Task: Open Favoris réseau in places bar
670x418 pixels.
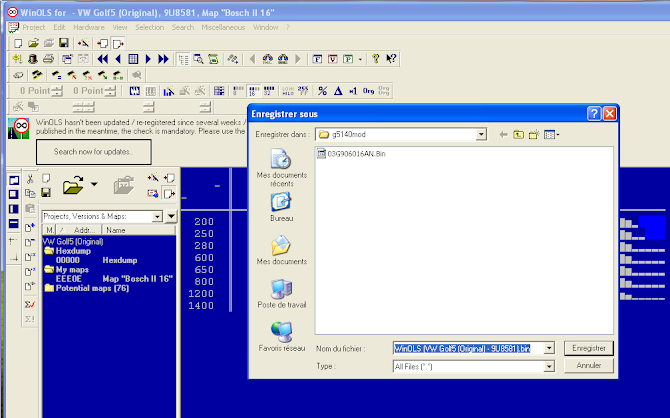Action: tap(282, 337)
